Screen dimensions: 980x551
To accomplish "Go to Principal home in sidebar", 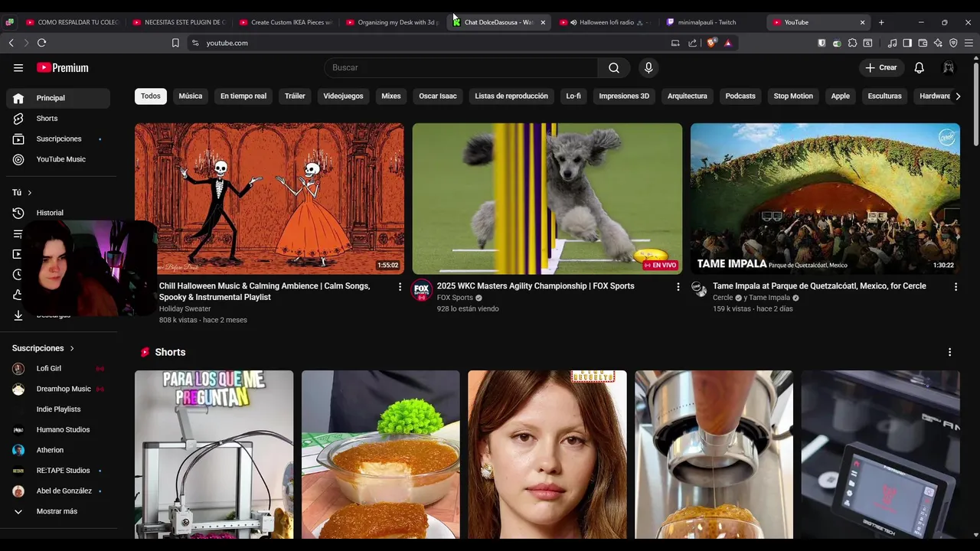I will 58,98.
